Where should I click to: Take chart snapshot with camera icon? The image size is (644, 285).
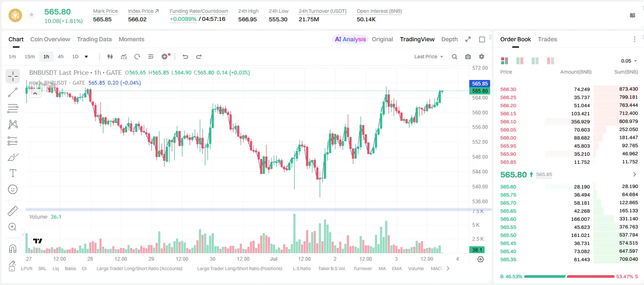click(x=468, y=57)
